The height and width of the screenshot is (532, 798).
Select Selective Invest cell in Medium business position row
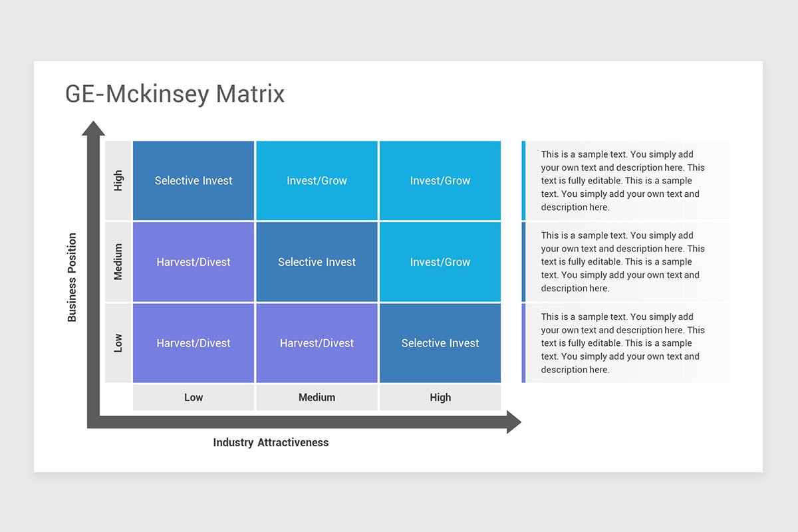click(317, 262)
